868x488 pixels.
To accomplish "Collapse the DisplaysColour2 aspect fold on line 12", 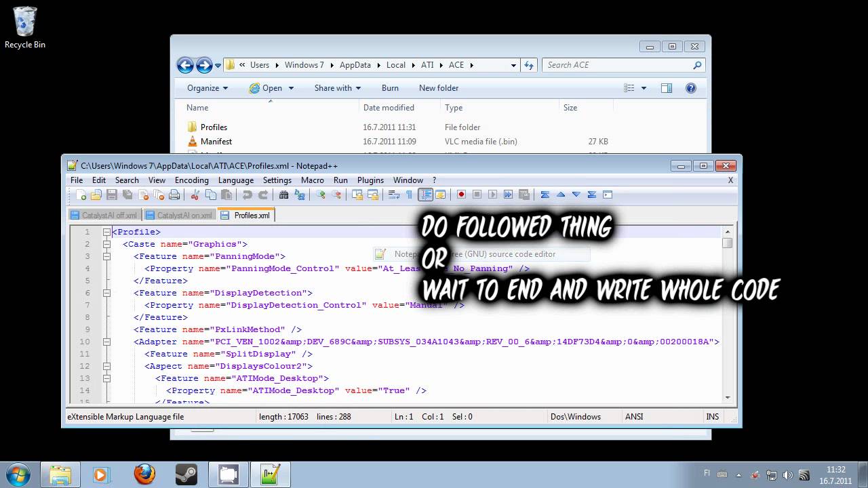I will click(106, 366).
